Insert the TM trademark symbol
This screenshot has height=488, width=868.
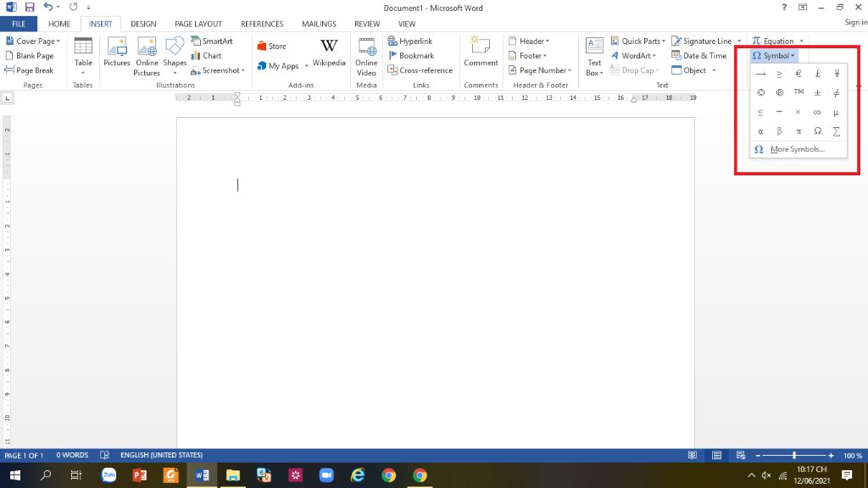(x=798, y=92)
